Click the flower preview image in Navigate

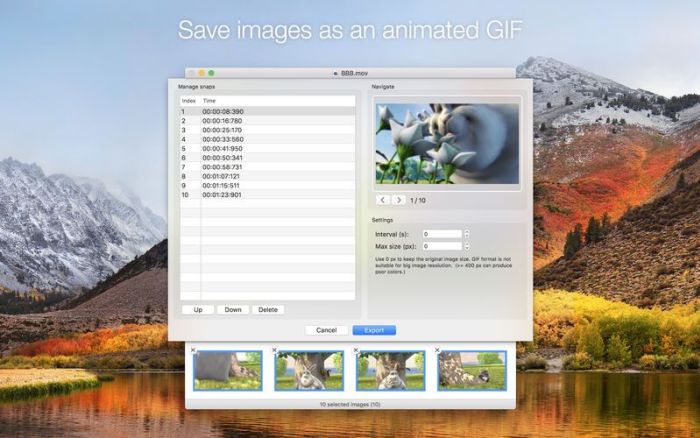coord(447,143)
